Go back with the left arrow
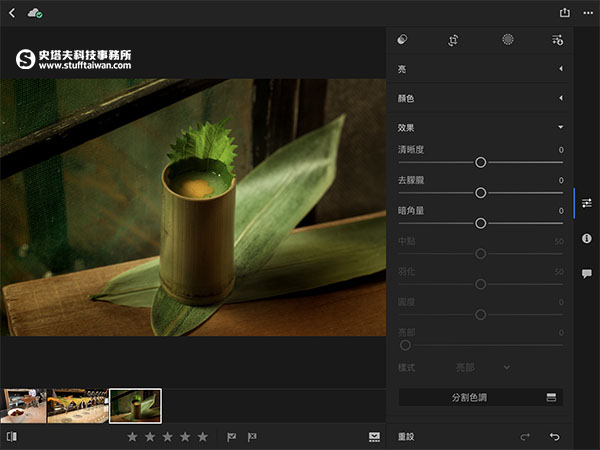The height and width of the screenshot is (450, 600). [x=12, y=13]
